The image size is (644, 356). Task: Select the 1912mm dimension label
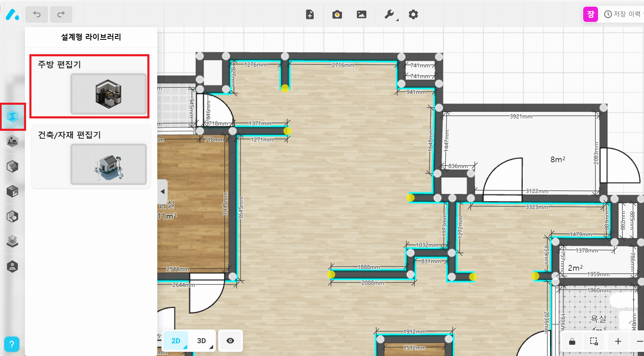414,332
